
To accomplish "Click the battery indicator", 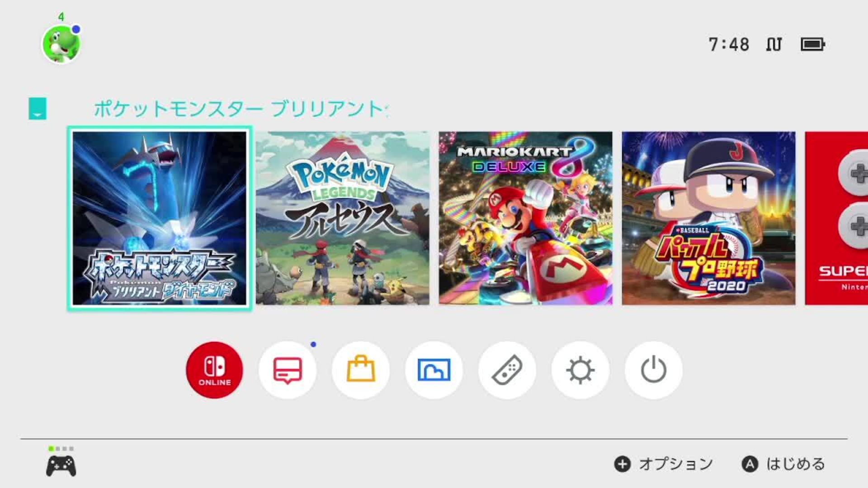I will pos(813,44).
